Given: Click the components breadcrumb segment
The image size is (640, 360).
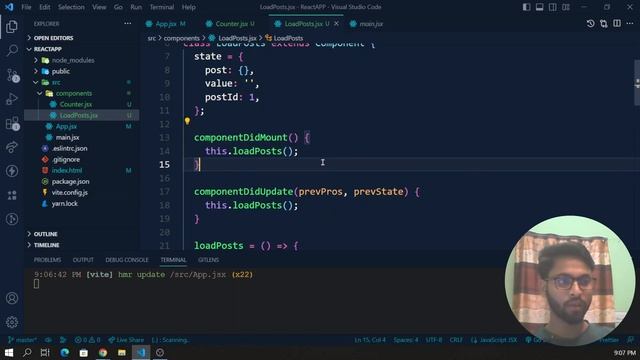Looking at the screenshot, I should point(182,38).
